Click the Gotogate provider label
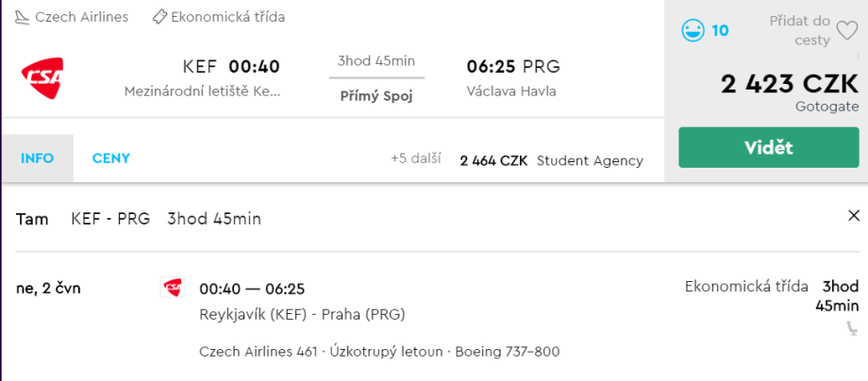The width and height of the screenshot is (868, 381). point(826,107)
